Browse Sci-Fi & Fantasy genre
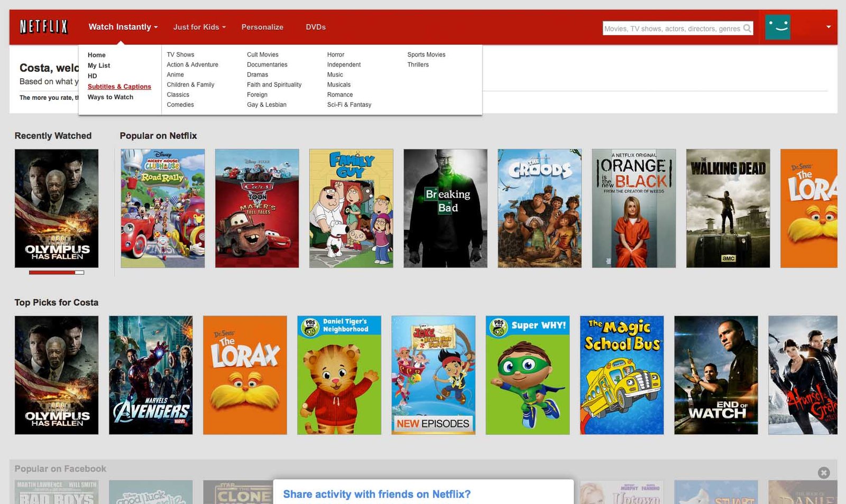Image resolution: width=846 pixels, height=504 pixels. [349, 105]
